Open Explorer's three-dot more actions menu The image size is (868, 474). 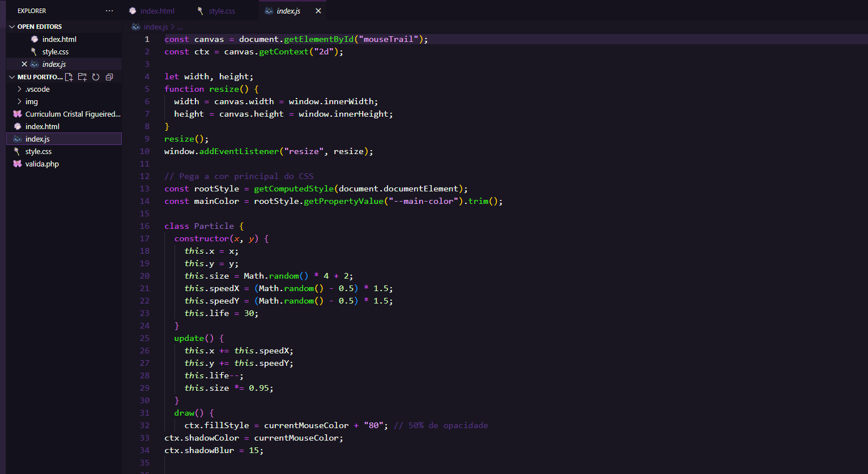(109, 11)
